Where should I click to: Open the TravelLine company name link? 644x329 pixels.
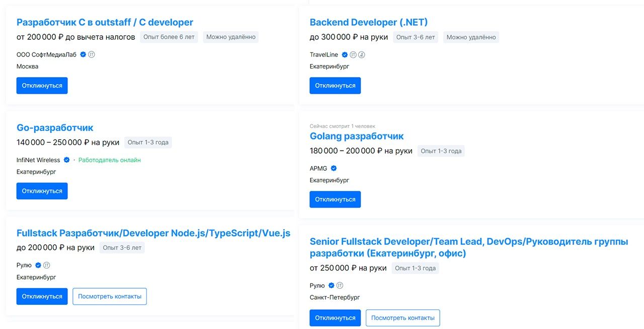pyautogui.click(x=324, y=54)
